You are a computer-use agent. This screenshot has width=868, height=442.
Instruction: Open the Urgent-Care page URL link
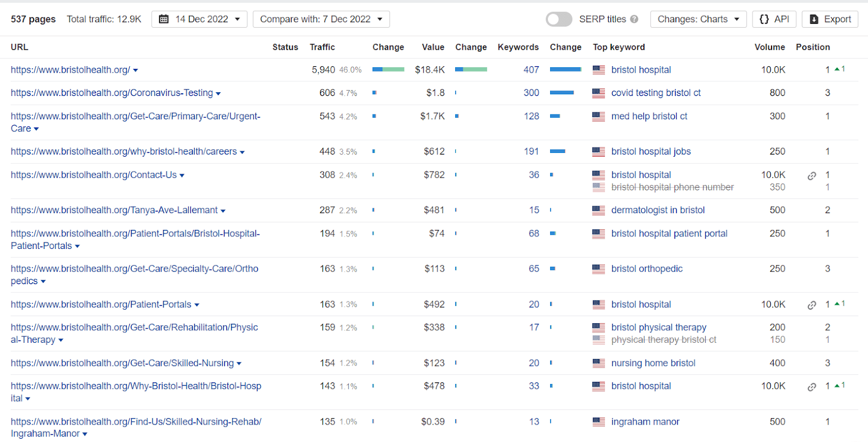[x=136, y=123]
